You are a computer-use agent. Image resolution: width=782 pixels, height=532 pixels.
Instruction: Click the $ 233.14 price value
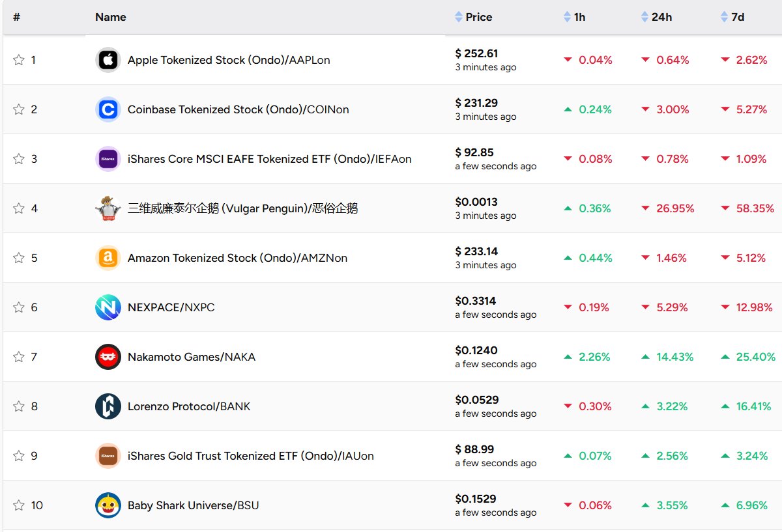(476, 251)
